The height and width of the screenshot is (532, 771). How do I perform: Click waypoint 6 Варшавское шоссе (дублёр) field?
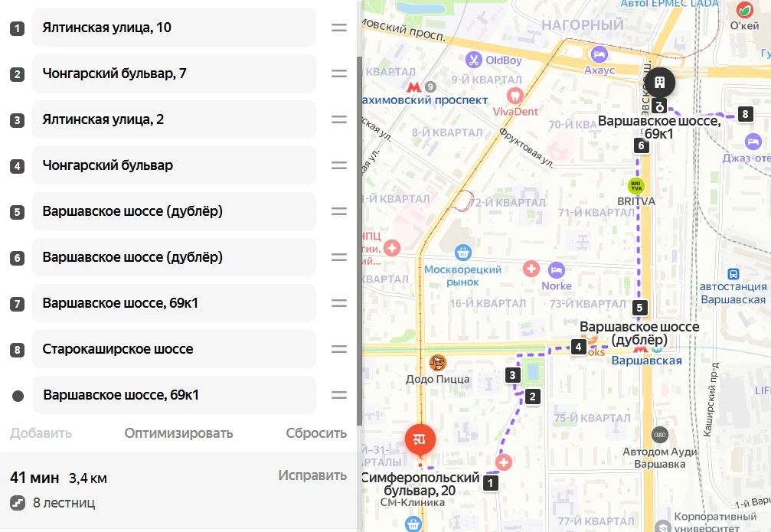[x=174, y=257]
